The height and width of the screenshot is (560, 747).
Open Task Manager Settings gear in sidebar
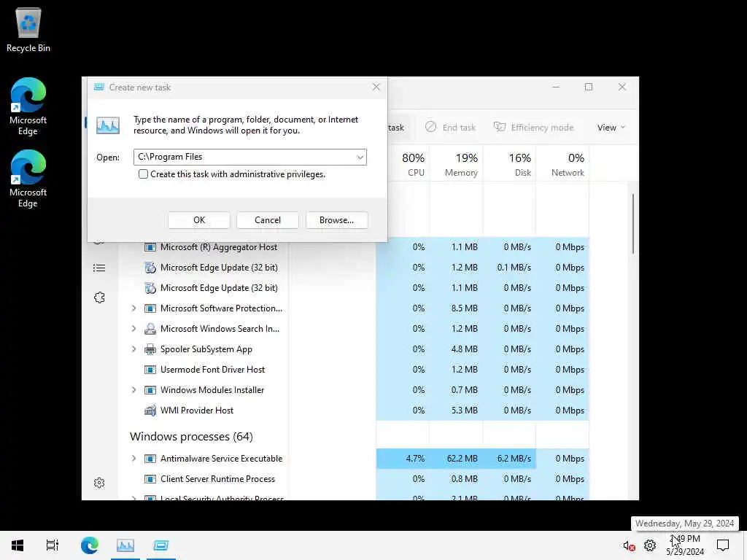tap(99, 483)
